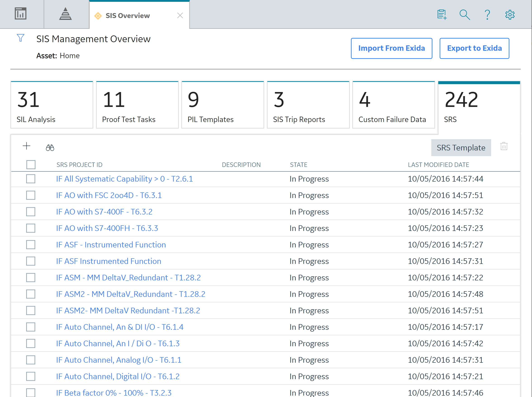Sort by STATE column header
This screenshot has width=532, height=397.
[299, 165]
